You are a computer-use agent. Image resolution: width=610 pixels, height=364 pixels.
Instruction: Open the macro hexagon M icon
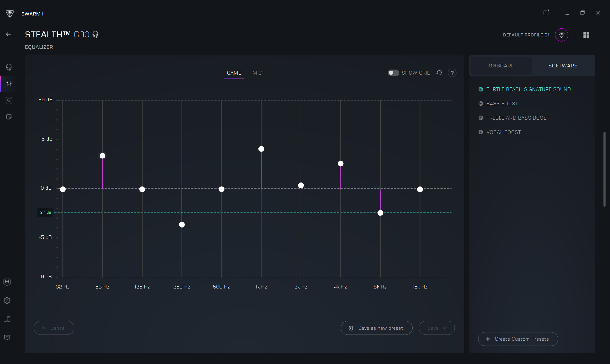(7, 282)
